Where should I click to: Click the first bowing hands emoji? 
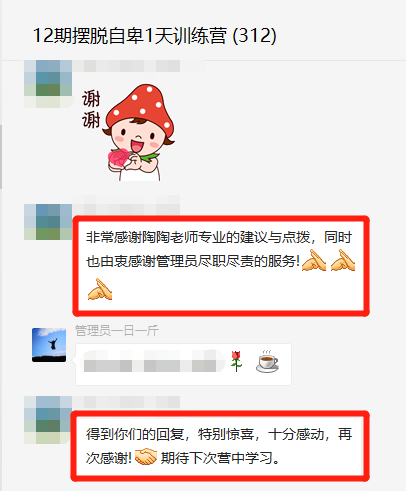point(314,260)
